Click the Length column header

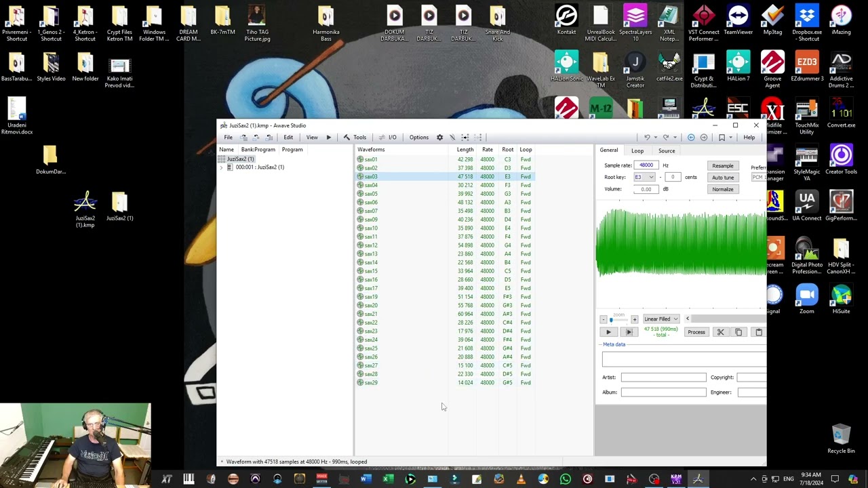[465, 150]
